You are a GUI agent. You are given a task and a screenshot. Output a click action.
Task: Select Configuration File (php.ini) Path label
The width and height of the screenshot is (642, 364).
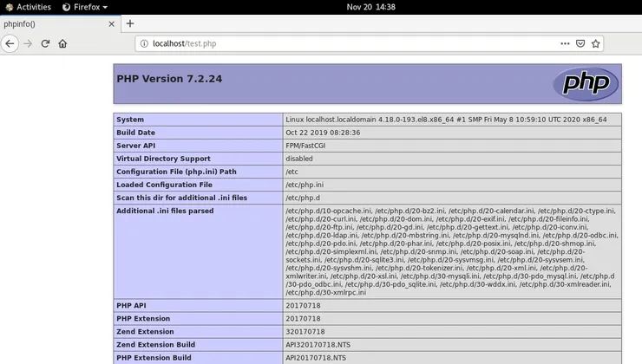click(176, 172)
